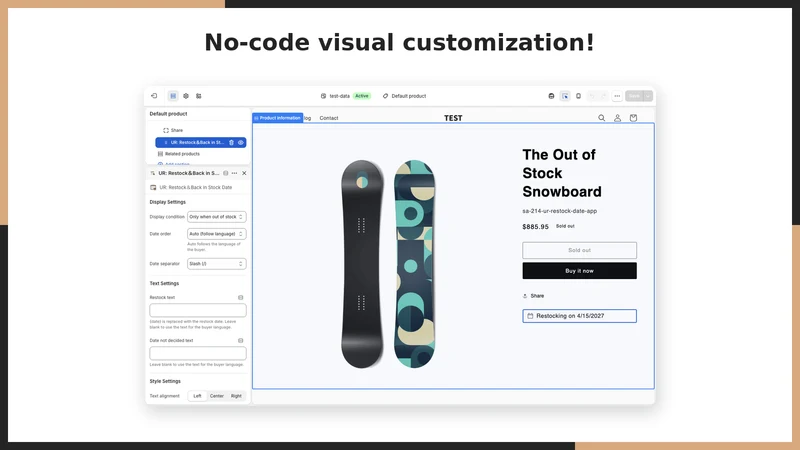
Task: Open the settings panel three-dot menu
Action: (x=234, y=173)
